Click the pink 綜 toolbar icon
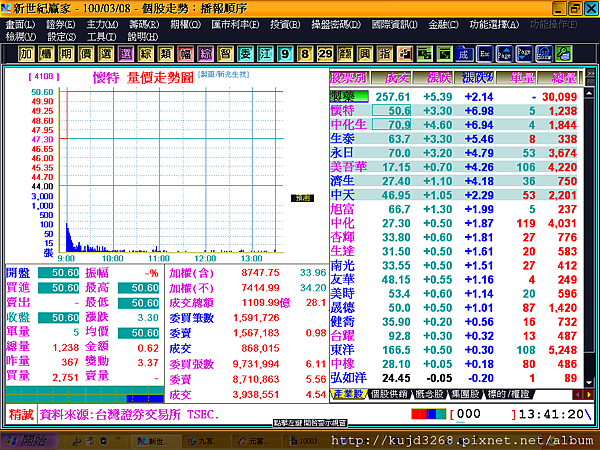The height and width of the screenshot is (450, 600). coord(205,54)
